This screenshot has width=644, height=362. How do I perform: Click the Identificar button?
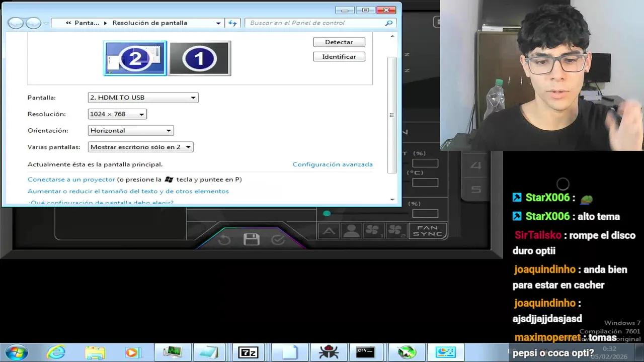[x=339, y=57]
